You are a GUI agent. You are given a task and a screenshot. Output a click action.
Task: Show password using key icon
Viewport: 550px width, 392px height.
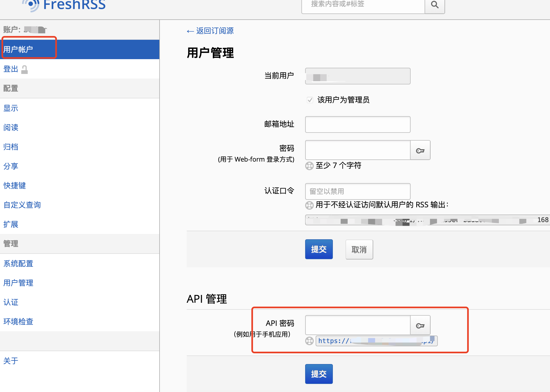420,150
